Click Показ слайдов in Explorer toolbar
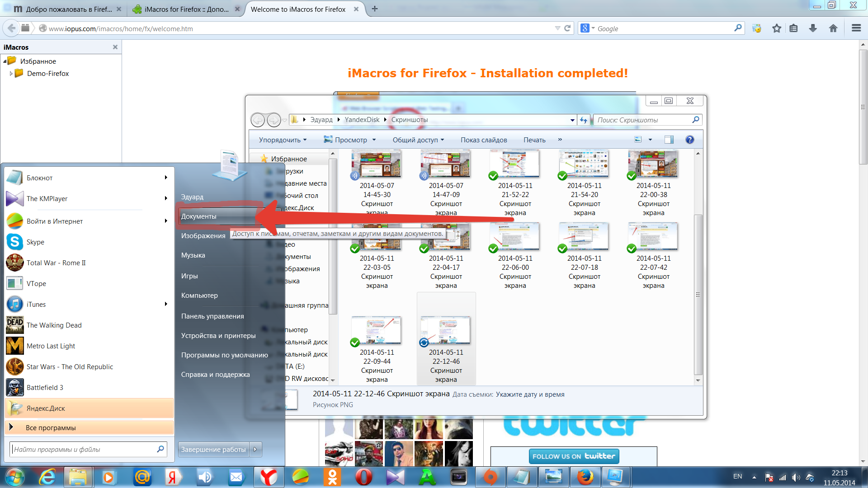Image resolution: width=868 pixels, height=488 pixels. pyautogui.click(x=484, y=140)
